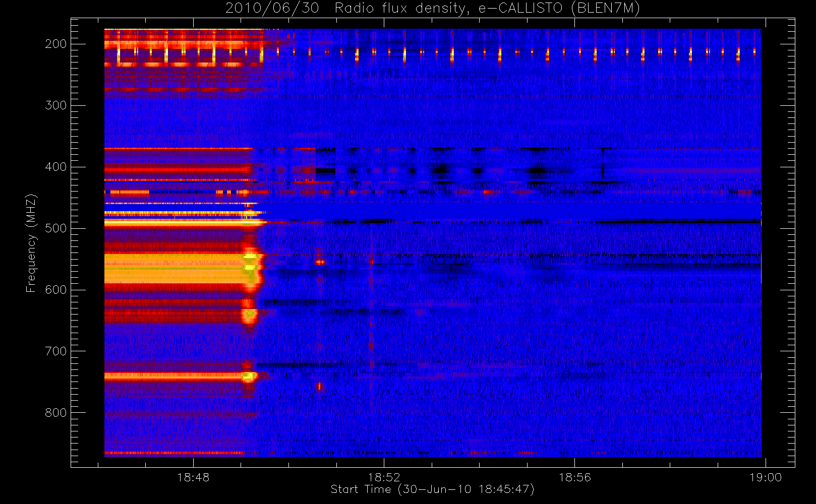Click the 'Frequency (MHz)' axis label

tap(31, 243)
